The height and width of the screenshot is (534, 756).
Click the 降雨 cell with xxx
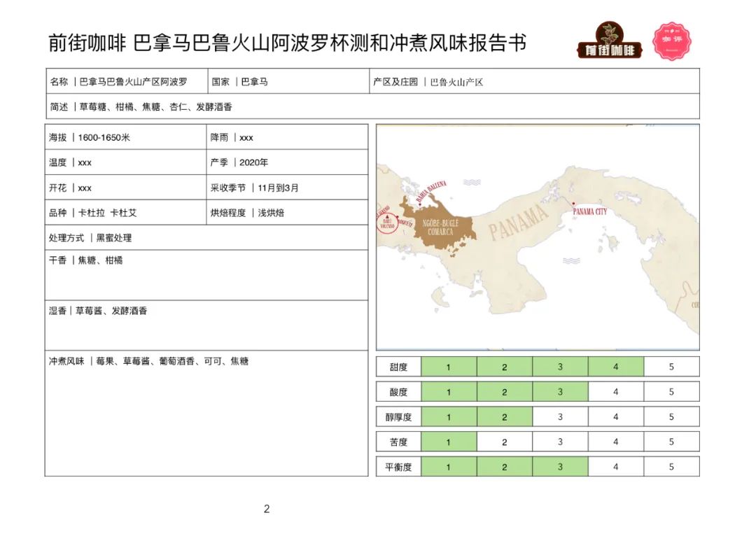288,137
